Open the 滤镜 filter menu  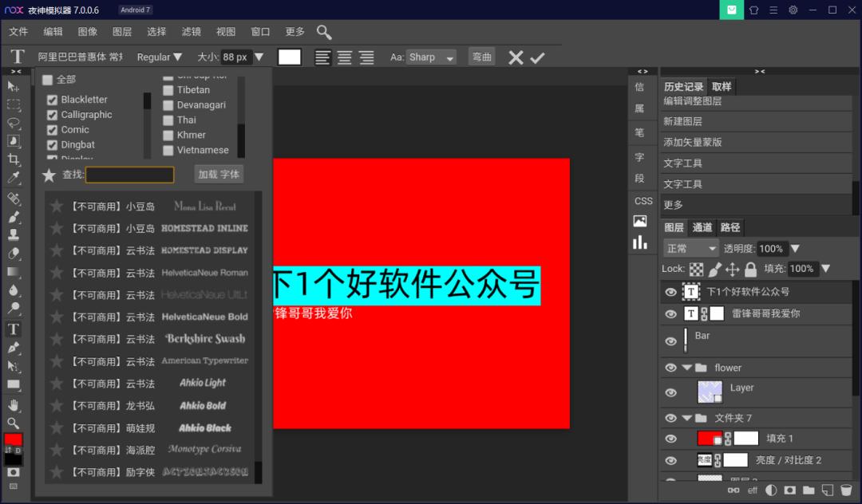pyautogui.click(x=191, y=32)
